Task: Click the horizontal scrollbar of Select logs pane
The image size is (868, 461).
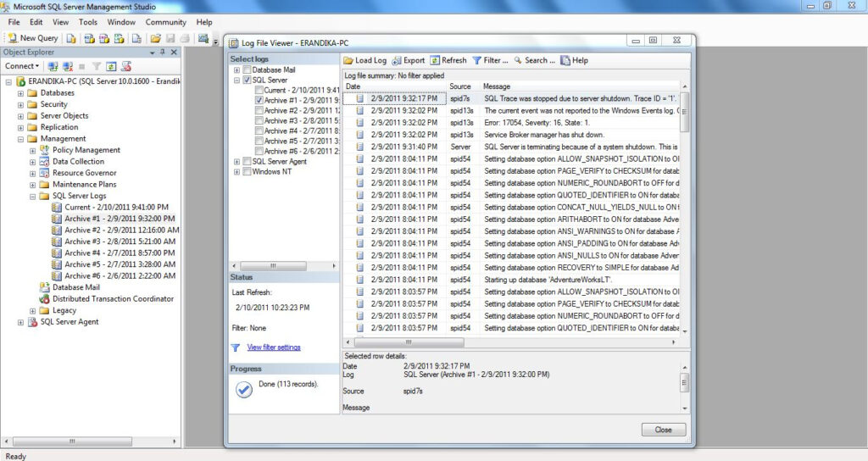Action: coord(284,266)
